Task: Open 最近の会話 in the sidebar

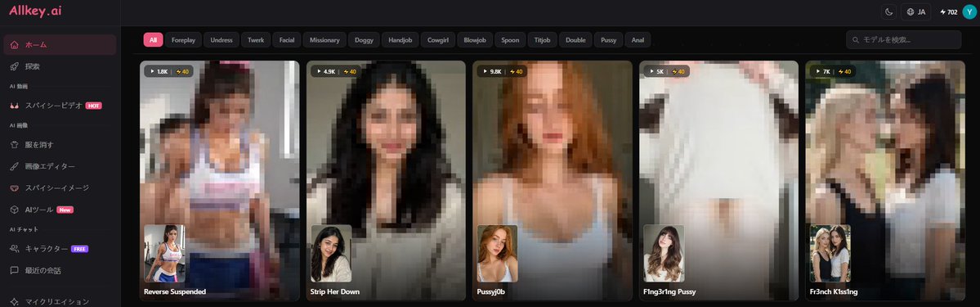Action: (60, 271)
